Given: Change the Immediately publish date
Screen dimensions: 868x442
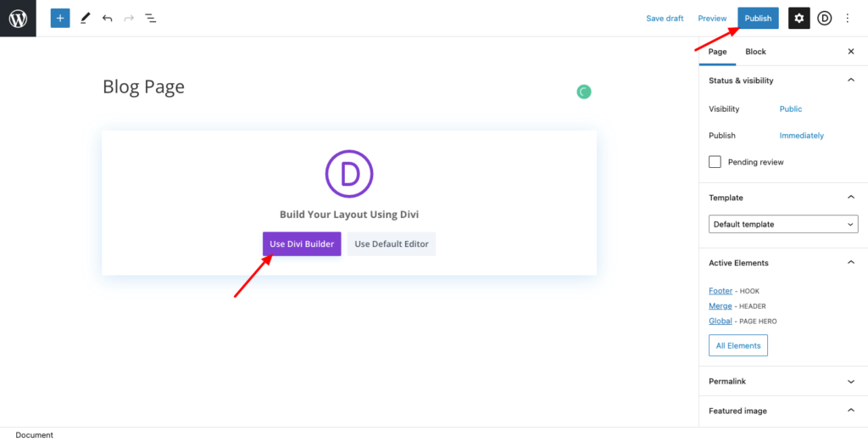Looking at the screenshot, I should point(802,135).
